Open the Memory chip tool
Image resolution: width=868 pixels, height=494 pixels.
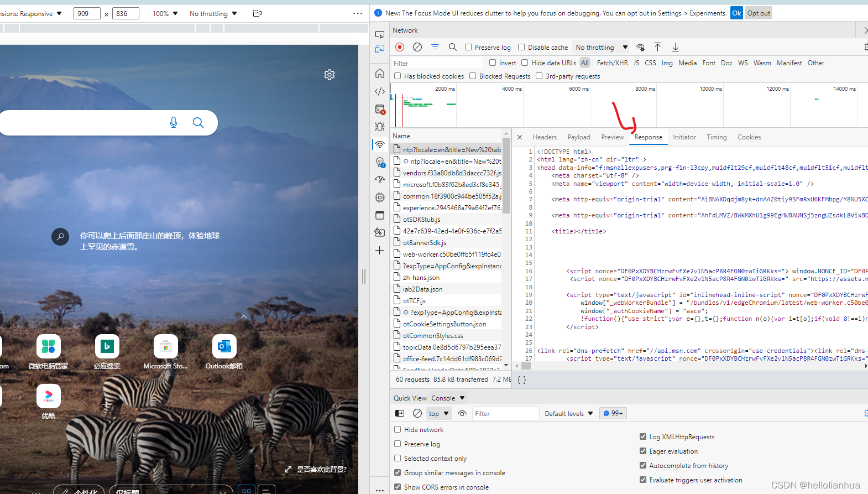380,197
